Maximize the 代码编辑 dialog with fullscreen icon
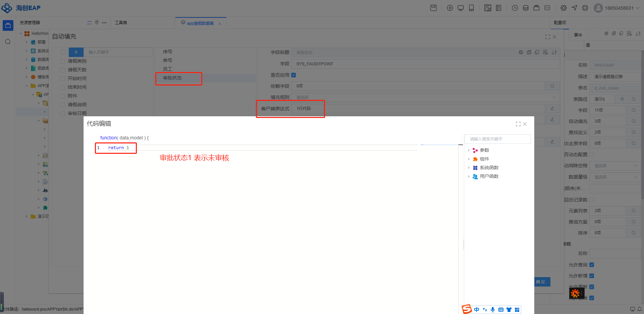 coord(518,124)
